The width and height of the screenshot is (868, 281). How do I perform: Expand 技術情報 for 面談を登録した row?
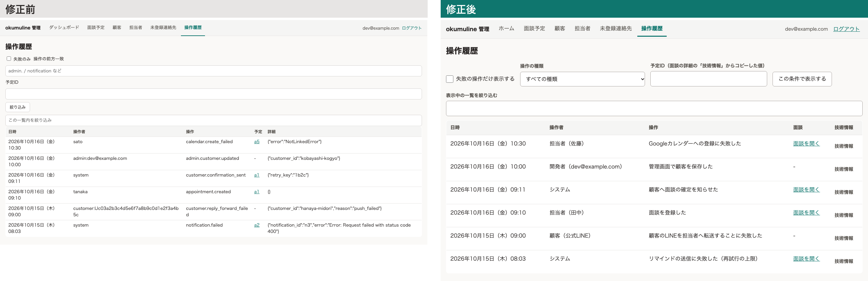[x=844, y=215]
